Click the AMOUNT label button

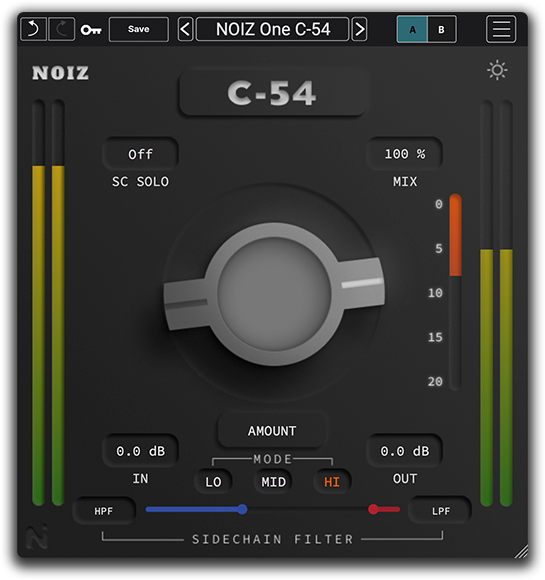point(272,431)
